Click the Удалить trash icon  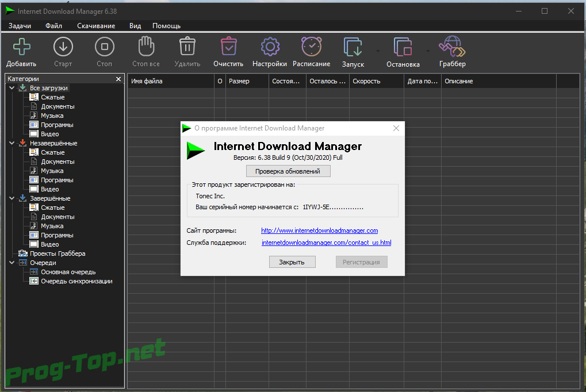pyautogui.click(x=187, y=47)
